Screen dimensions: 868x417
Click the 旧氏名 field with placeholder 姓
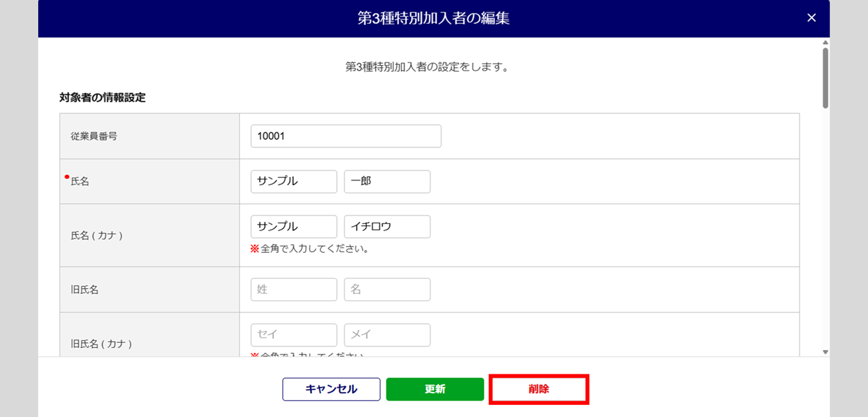[x=294, y=290]
